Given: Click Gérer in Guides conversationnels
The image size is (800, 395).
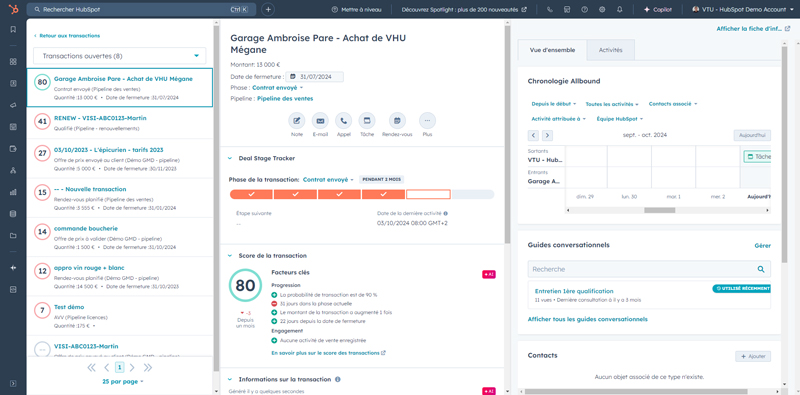Looking at the screenshot, I should 763,245.
